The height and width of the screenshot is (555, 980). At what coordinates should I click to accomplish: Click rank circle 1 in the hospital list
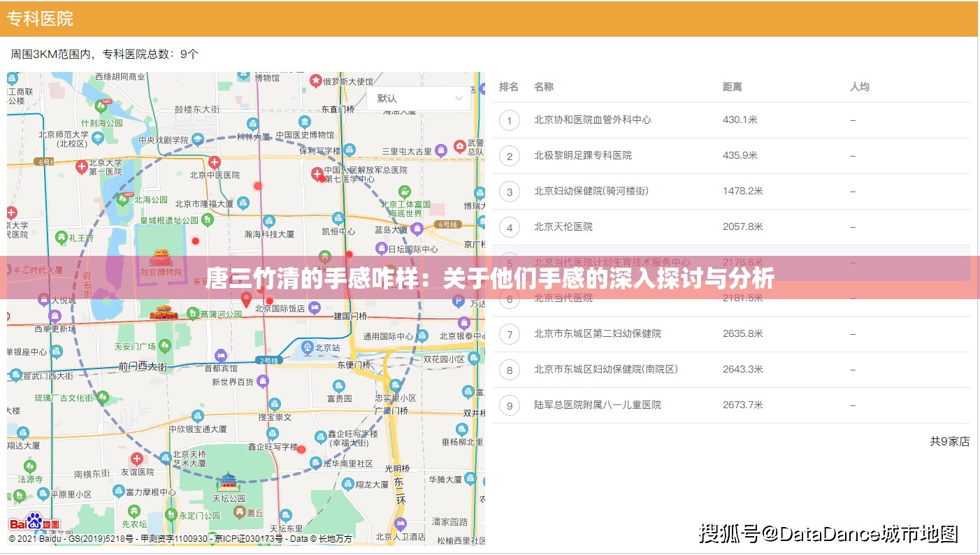(x=510, y=120)
